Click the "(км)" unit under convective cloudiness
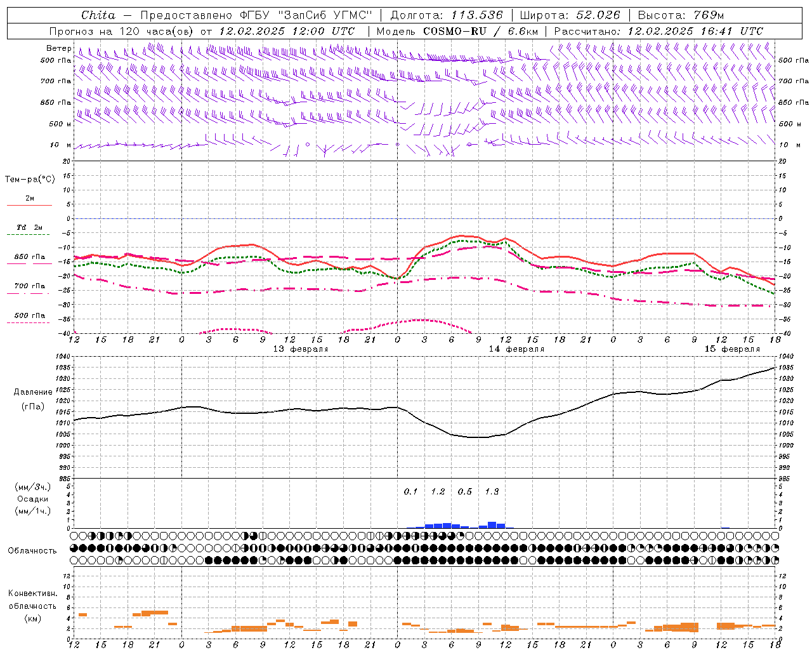This screenshot has width=812, height=650. coord(33,618)
